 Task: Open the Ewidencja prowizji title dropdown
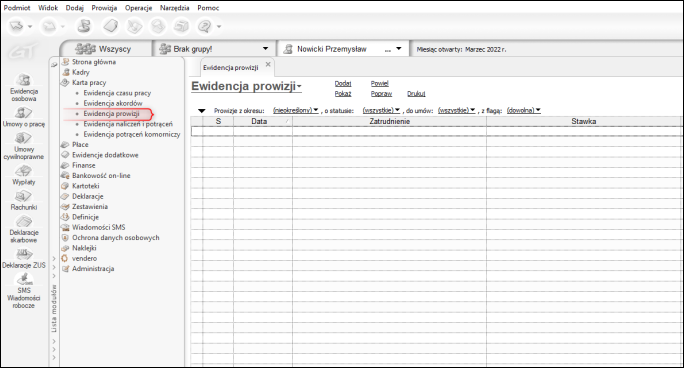pos(300,87)
